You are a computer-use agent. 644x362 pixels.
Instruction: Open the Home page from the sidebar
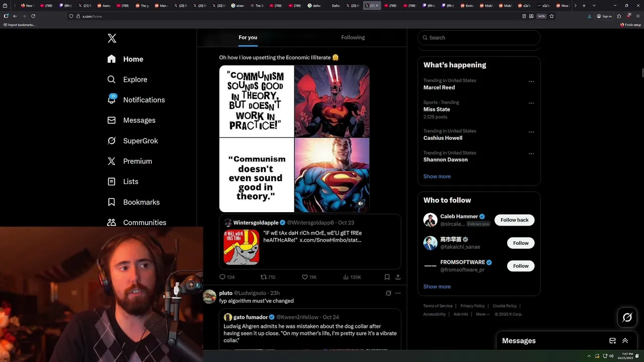point(125,59)
